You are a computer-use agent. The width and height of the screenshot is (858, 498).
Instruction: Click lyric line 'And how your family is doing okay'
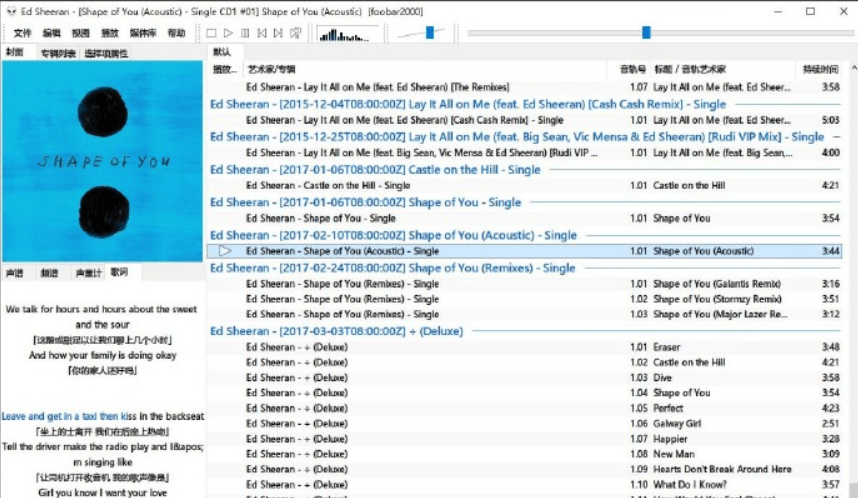pyautogui.click(x=102, y=355)
